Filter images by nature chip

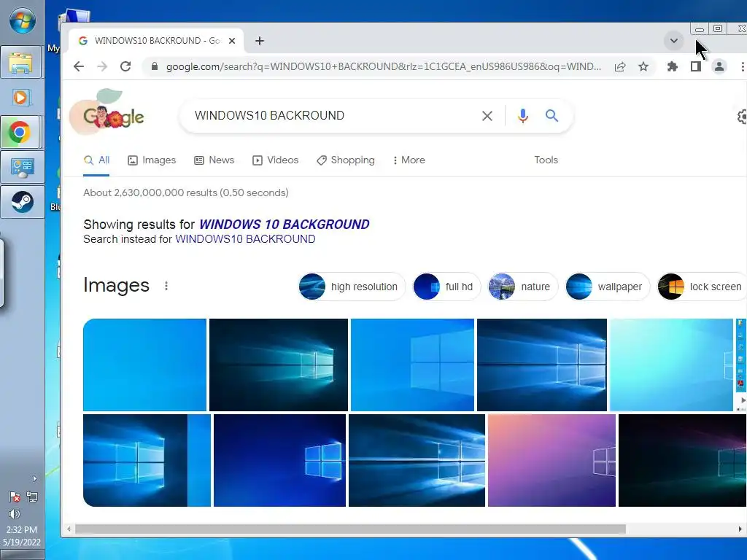coord(522,287)
